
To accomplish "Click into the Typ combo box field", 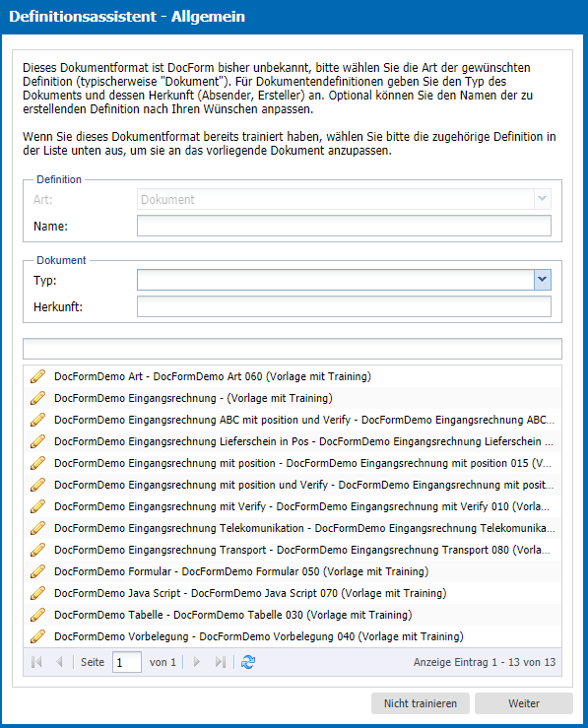I will (336, 280).
